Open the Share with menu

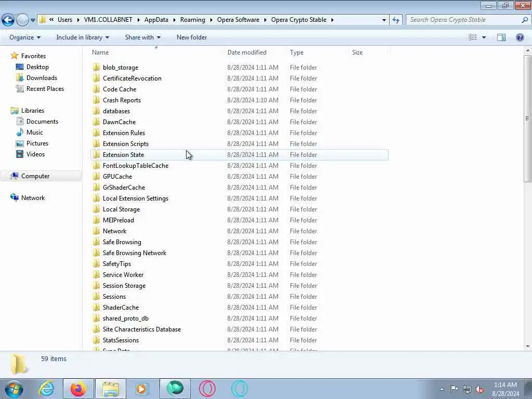pos(142,37)
